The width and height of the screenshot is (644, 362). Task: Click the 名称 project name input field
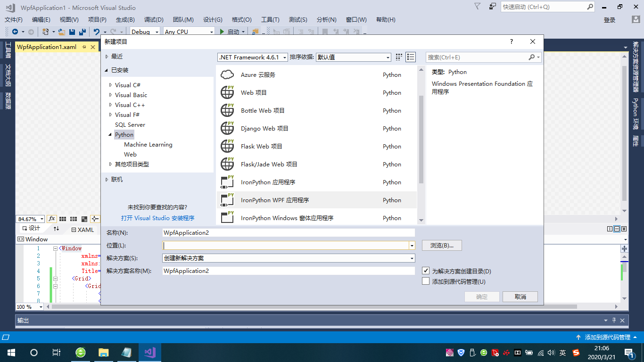coord(288,233)
